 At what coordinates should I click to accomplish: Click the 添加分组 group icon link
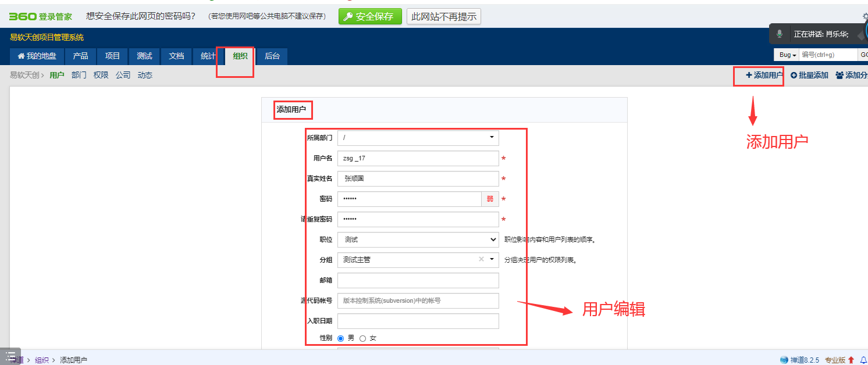[852, 75]
